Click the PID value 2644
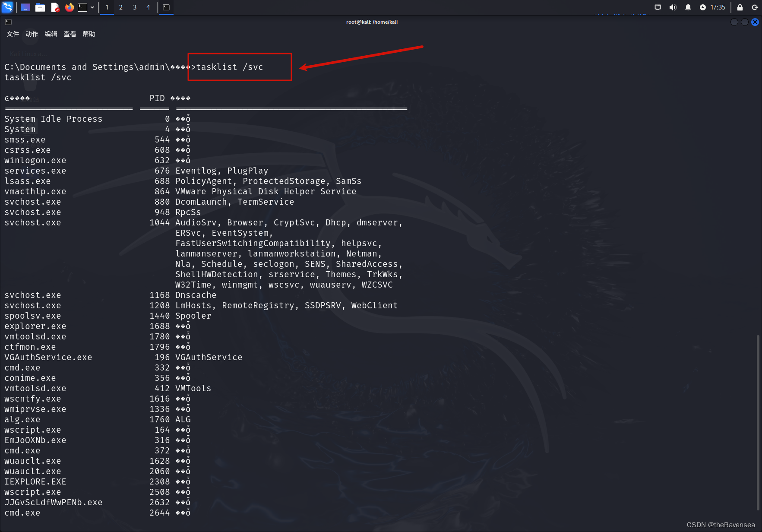762x532 pixels. pyautogui.click(x=160, y=513)
